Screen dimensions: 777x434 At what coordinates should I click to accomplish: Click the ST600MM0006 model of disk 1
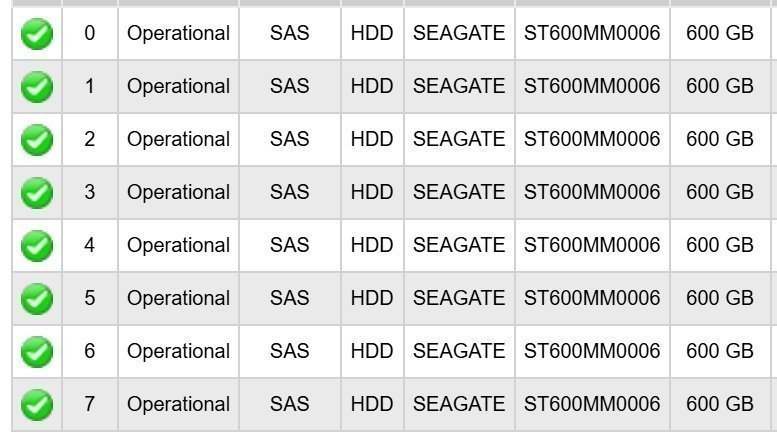(x=592, y=87)
